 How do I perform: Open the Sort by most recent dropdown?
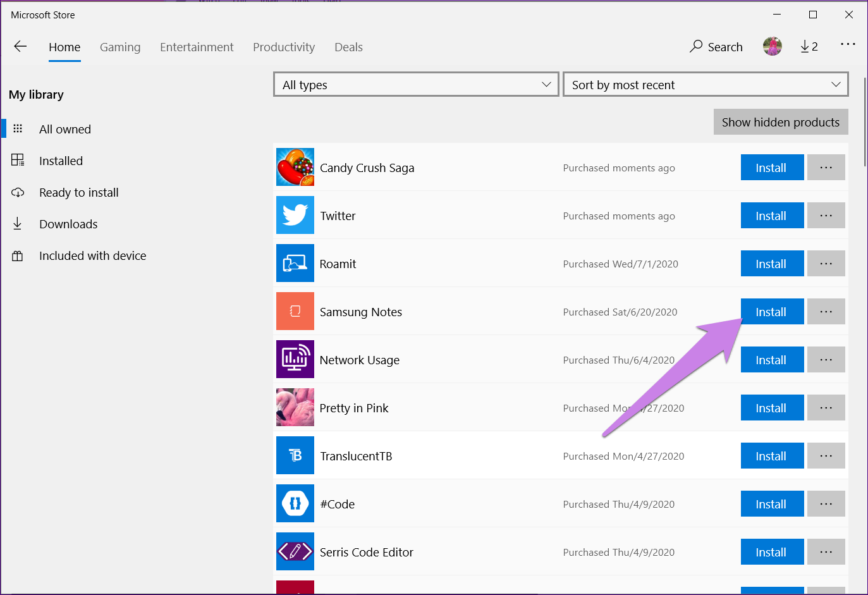706,84
